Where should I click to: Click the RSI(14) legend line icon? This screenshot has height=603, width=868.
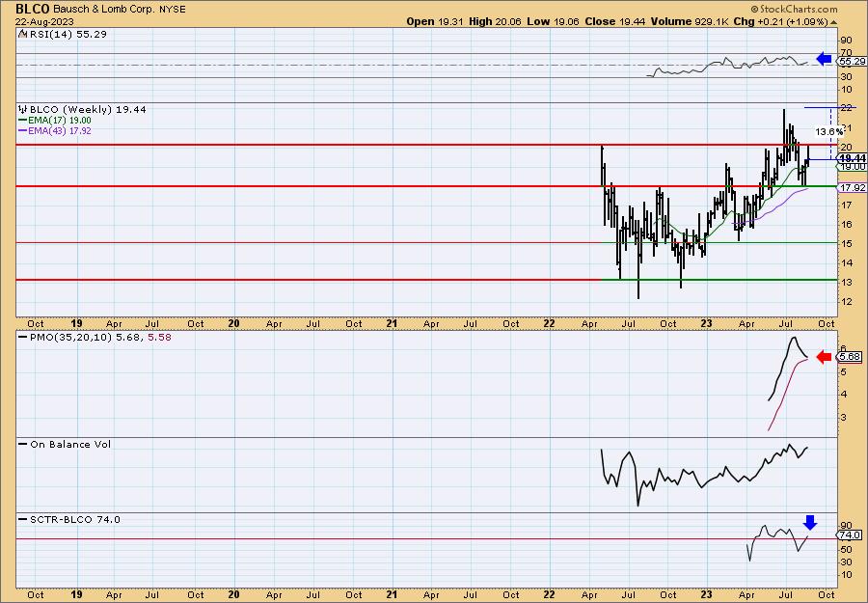tap(22, 34)
